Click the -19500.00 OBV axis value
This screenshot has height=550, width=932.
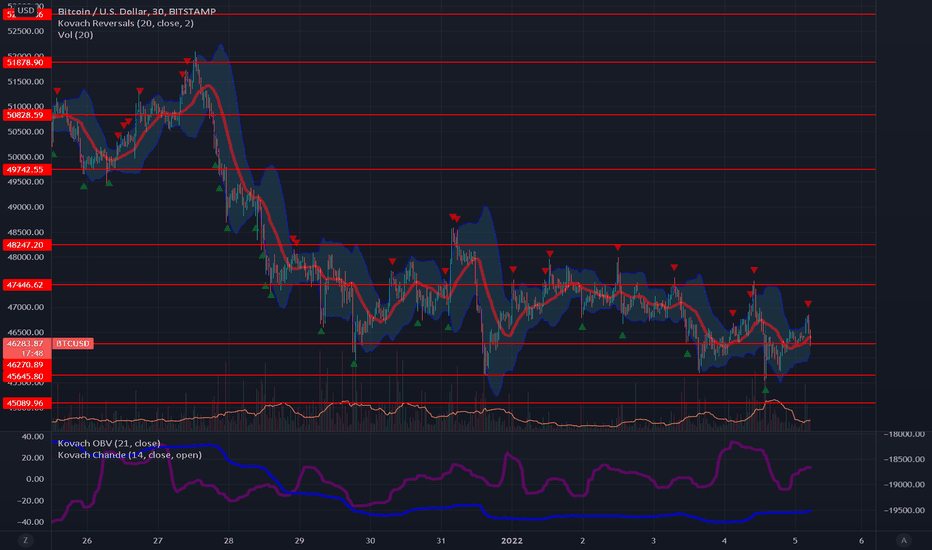click(x=904, y=510)
